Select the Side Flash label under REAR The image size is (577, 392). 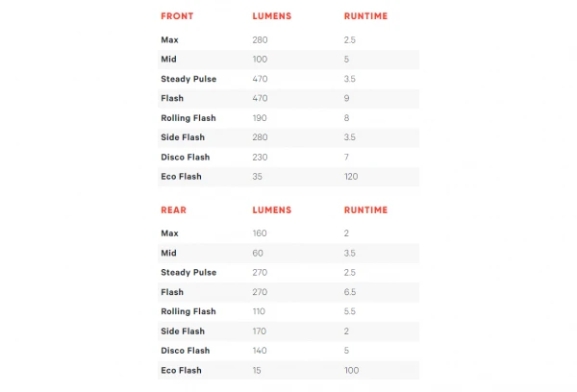click(x=183, y=331)
